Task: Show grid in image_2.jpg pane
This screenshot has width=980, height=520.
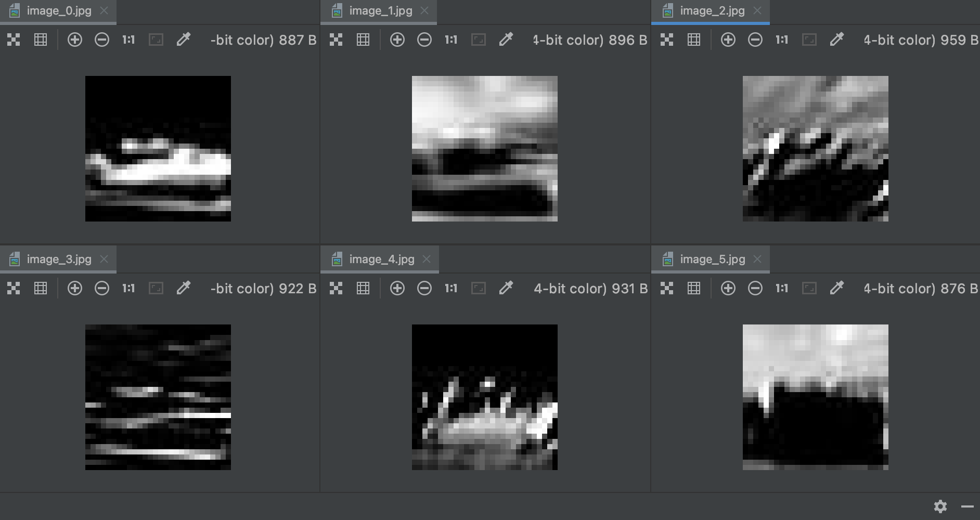Action: pyautogui.click(x=694, y=40)
